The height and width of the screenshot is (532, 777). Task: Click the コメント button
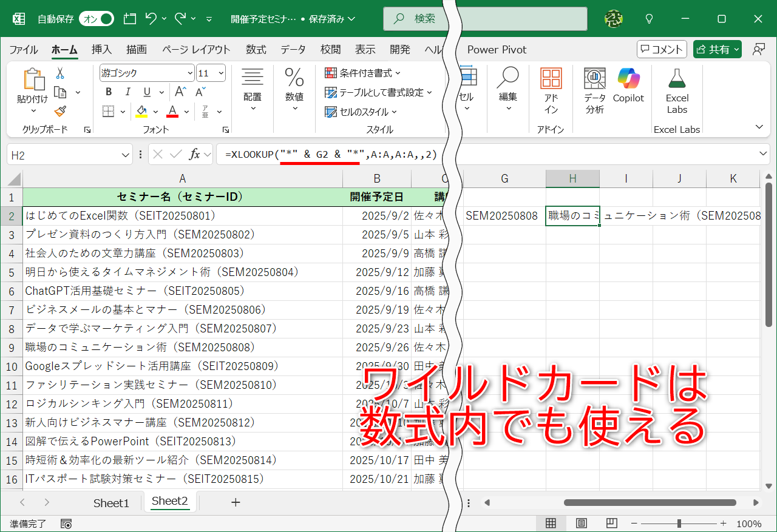click(x=662, y=49)
